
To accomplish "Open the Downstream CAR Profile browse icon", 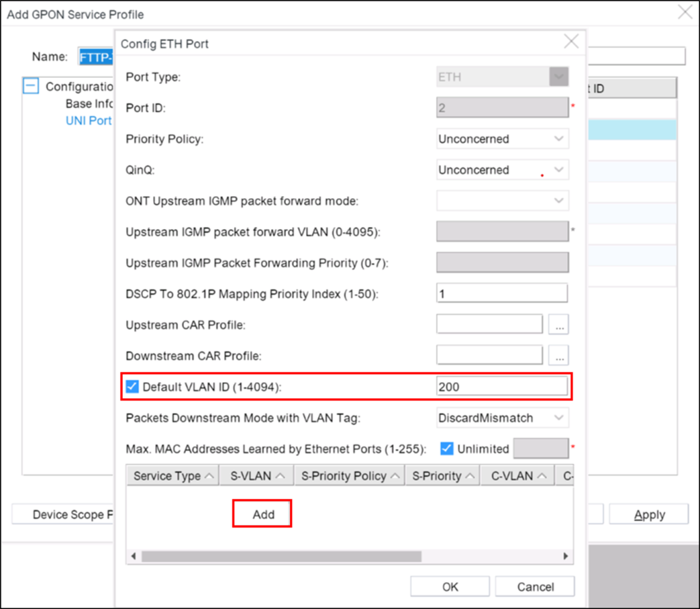I will [x=558, y=355].
